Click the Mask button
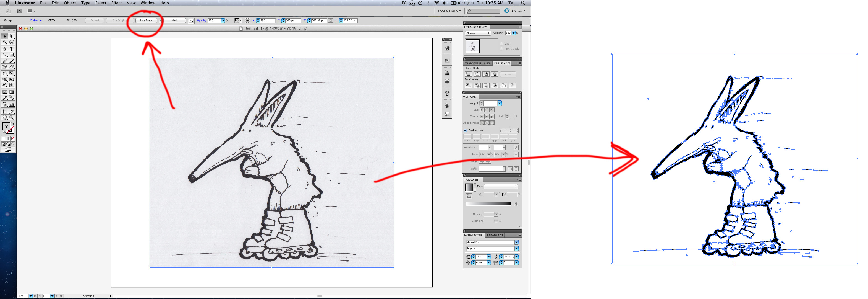The height and width of the screenshot is (299, 868). pyautogui.click(x=174, y=20)
